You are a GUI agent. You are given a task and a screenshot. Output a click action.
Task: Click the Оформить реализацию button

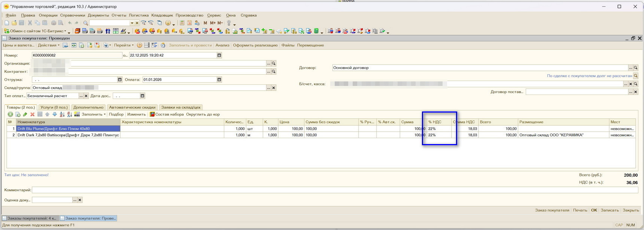coord(255,45)
